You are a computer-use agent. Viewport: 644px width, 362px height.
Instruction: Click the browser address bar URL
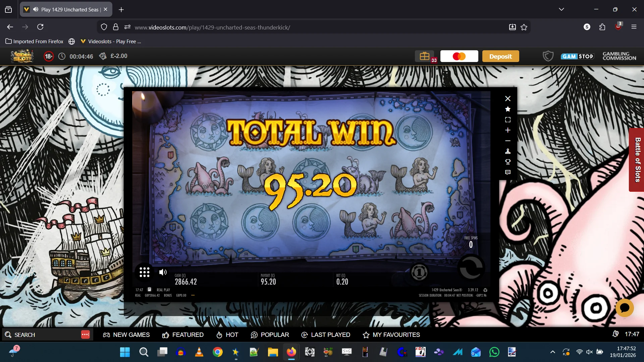pos(212,27)
